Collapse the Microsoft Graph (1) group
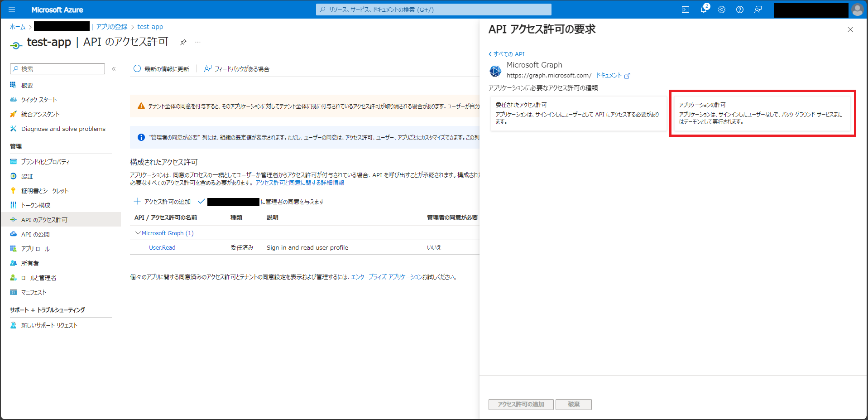The height and width of the screenshot is (420, 868). pyautogui.click(x=138, y=233)
